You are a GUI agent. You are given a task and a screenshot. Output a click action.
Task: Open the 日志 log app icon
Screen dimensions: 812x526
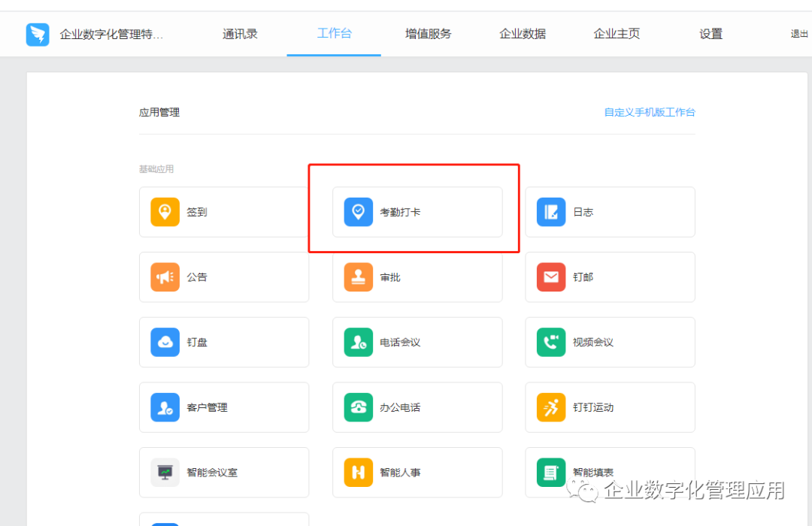(551, 212)
